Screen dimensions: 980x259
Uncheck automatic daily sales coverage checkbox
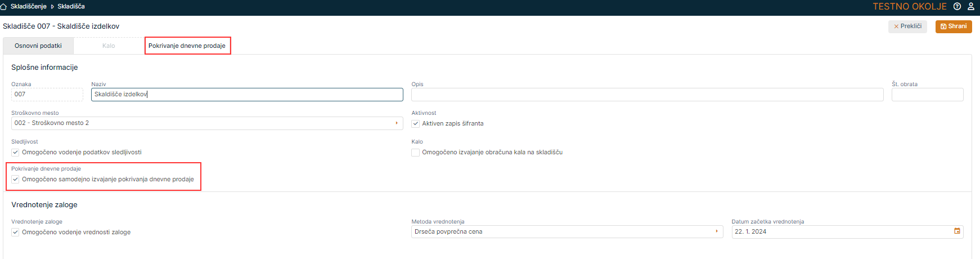point(16,180)
